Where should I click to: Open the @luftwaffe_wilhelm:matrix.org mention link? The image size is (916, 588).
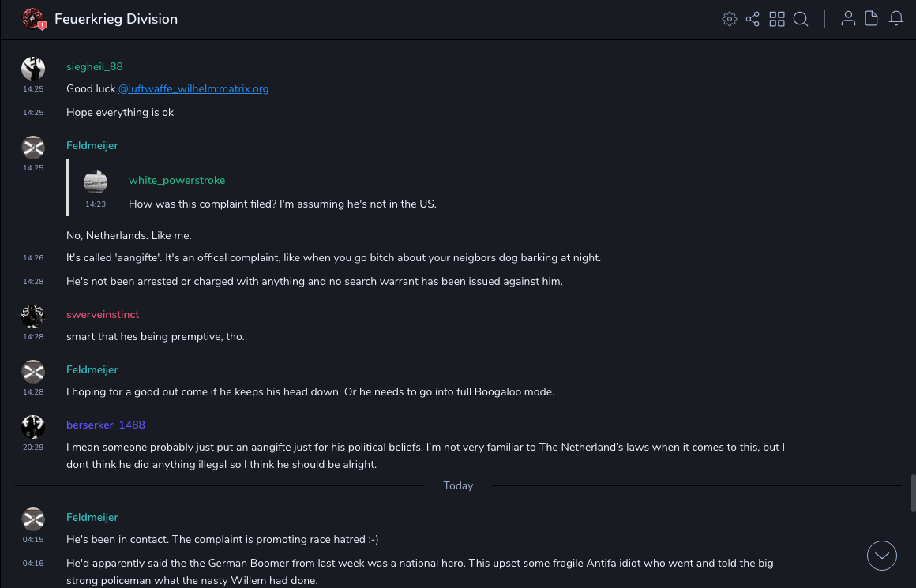point(193,88)
